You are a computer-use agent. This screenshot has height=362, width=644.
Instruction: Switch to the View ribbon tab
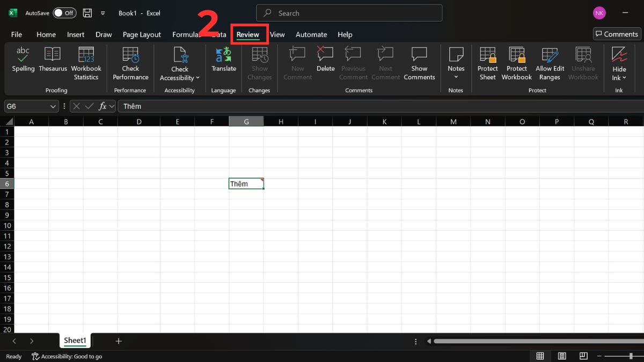[x=277, y=34]
